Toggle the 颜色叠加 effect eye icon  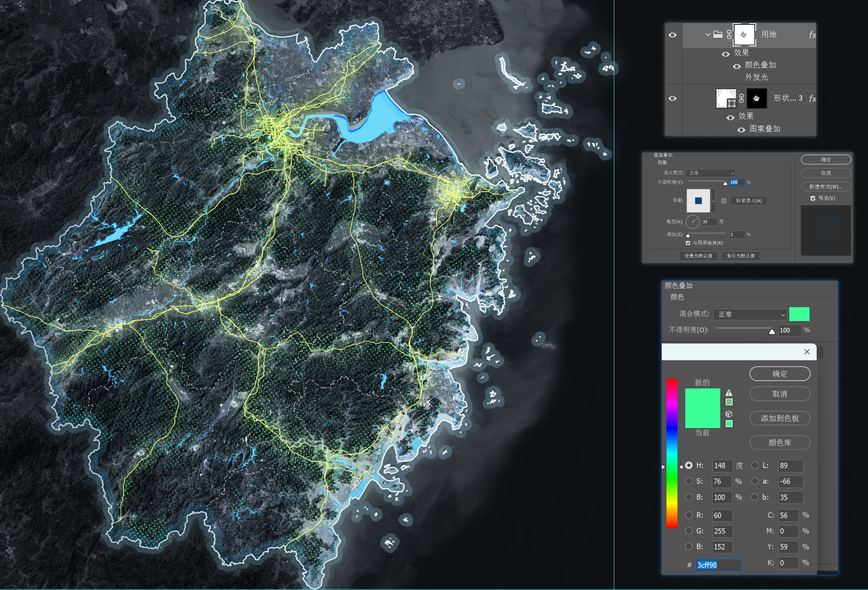(736, 66)
